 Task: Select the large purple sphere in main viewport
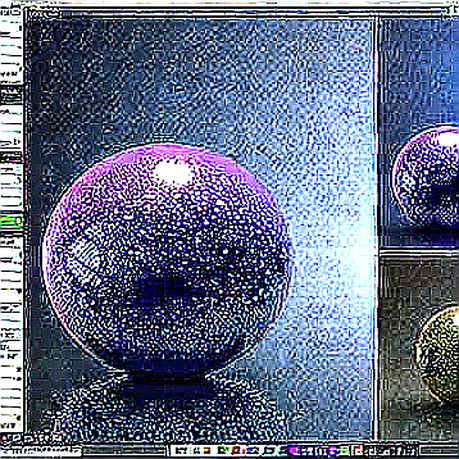(x=167, y=260)
